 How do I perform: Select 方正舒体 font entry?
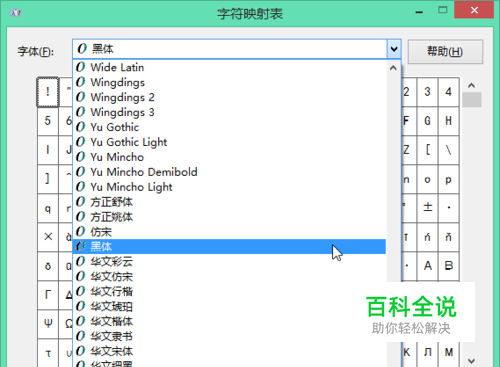pyautogui.click(x=229, y=202)
